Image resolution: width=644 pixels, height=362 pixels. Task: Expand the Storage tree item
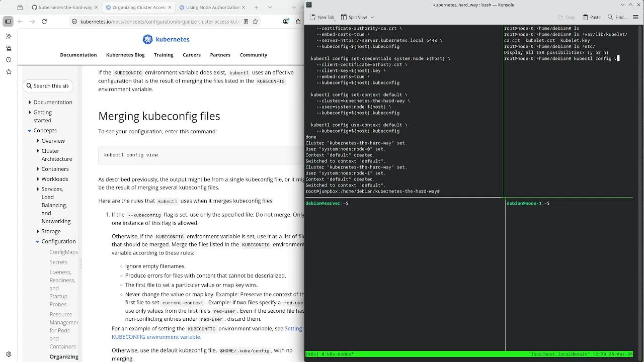pos(38,231)
